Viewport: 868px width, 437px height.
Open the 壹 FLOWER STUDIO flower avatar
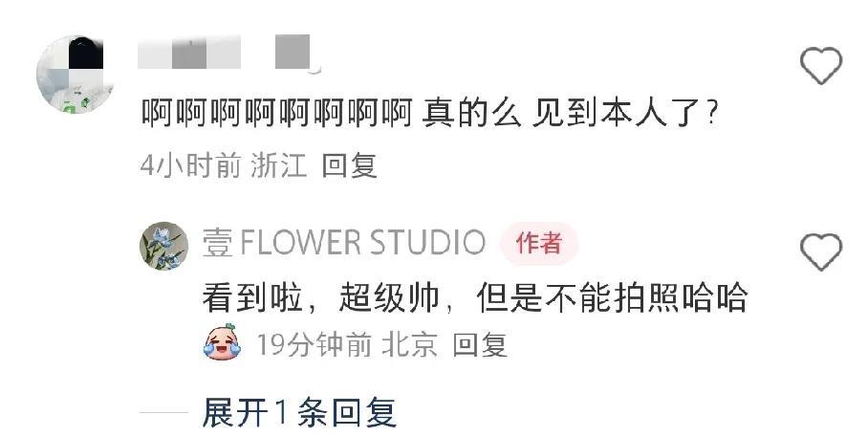(163, 246)
